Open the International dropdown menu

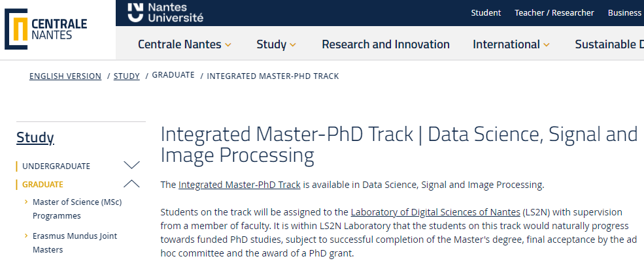511,44
